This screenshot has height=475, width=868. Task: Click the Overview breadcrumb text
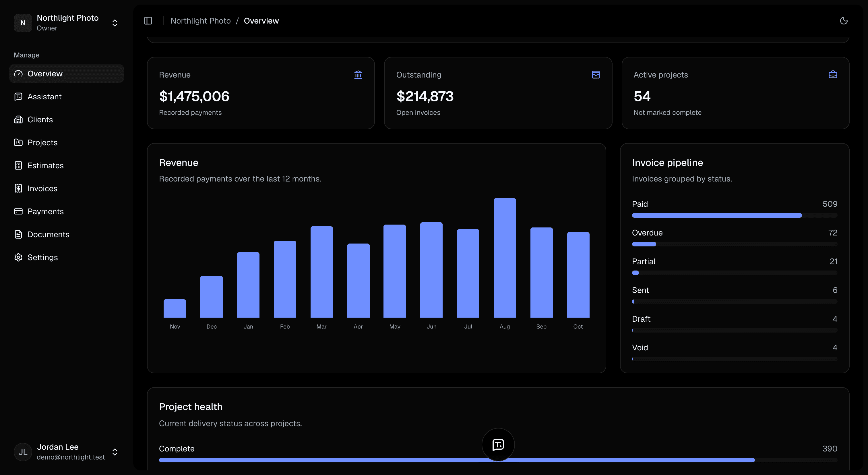(x=261, y=21)
